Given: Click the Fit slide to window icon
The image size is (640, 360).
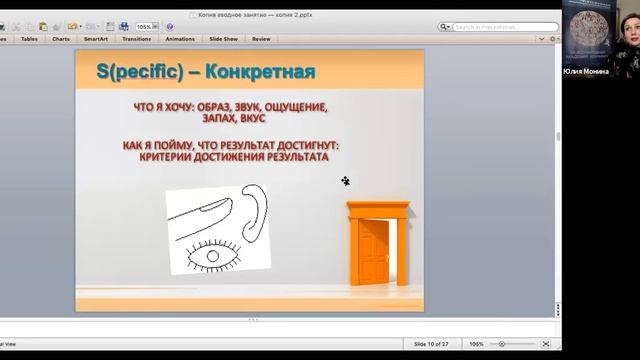Looking at the screenshot, I should (546, 344).
